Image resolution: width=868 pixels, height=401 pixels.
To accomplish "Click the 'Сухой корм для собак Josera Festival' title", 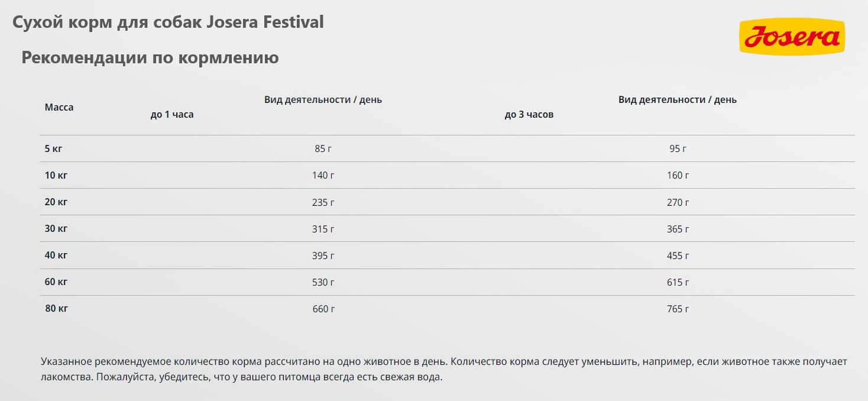I will tap(168, 22).
